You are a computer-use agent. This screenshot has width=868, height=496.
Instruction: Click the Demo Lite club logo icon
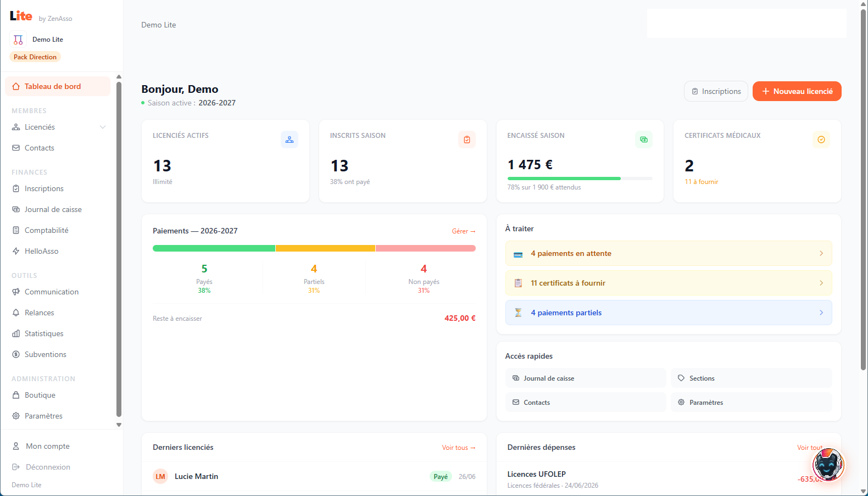pyautogui.click(x=18, y=40)
